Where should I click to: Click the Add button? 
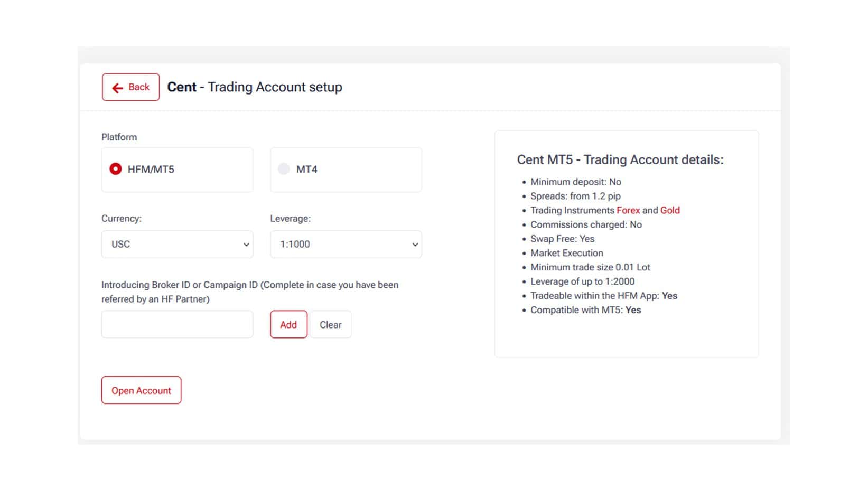point(288,324)
